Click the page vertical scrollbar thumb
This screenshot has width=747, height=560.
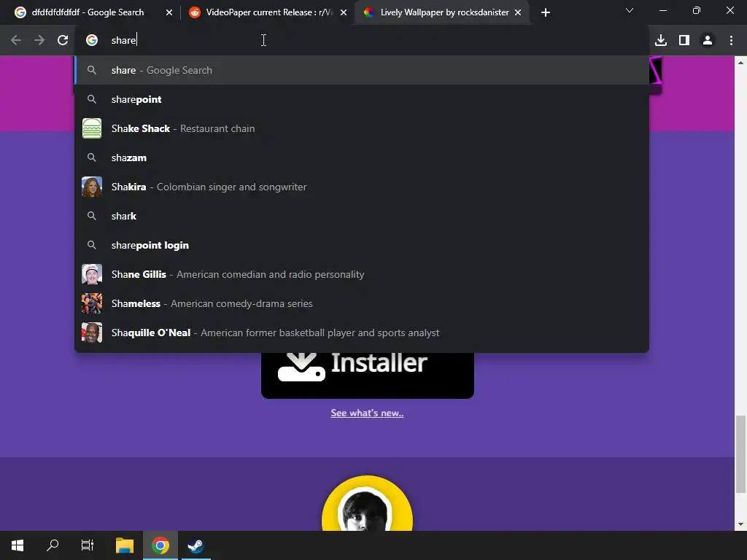coord(741,454)
